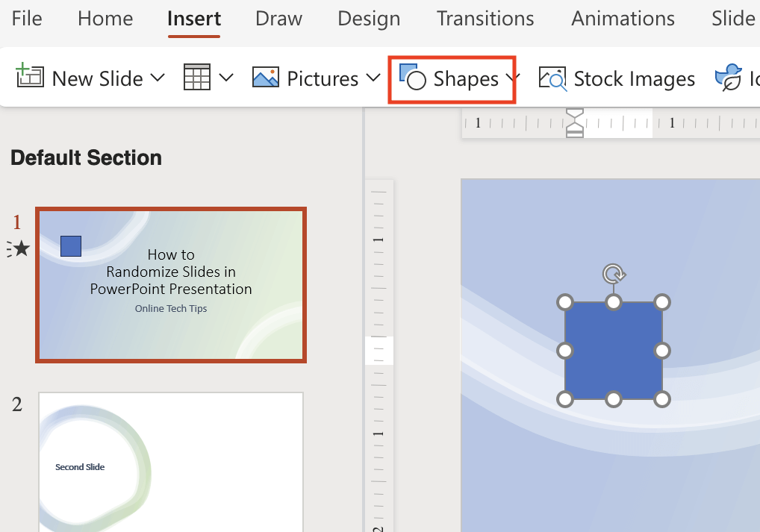The width and height of the screenshot is (760, 532).
Task: Open the Table dropdown arrow
Action: [227, 78]
